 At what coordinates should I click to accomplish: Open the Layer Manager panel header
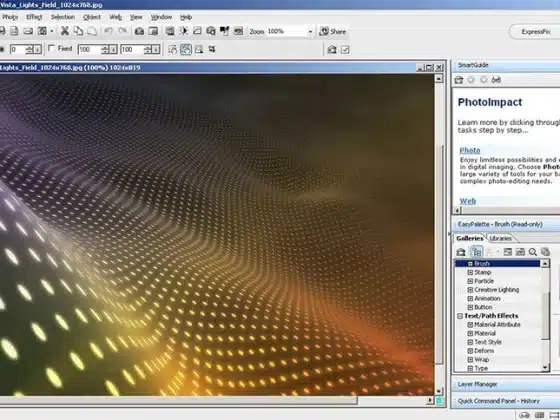click(506, 384)
